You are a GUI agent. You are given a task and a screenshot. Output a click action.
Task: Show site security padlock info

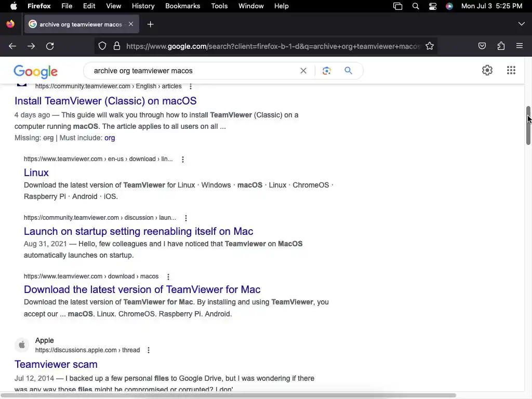tap(117, 46)
